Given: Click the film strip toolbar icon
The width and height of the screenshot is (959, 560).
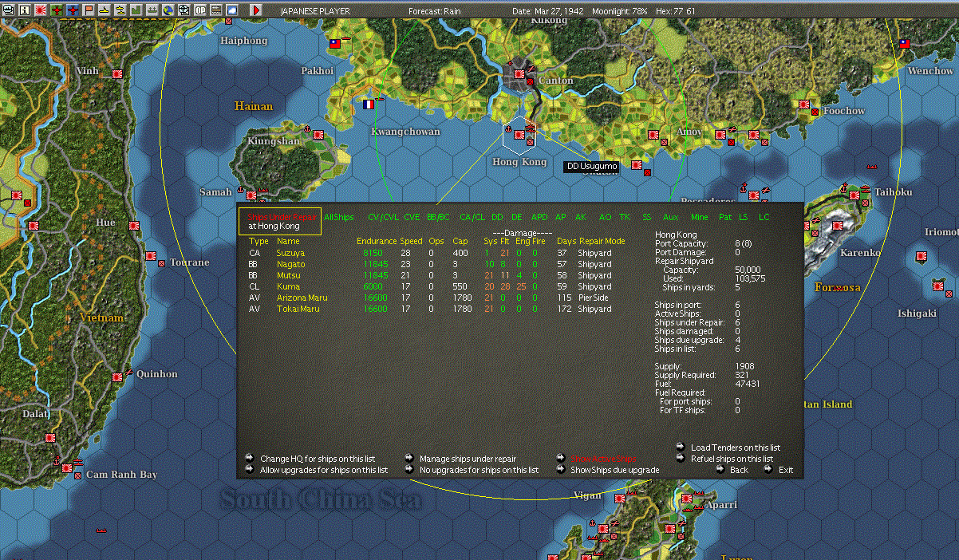Looking at the screenshot, I should [215, 10].
